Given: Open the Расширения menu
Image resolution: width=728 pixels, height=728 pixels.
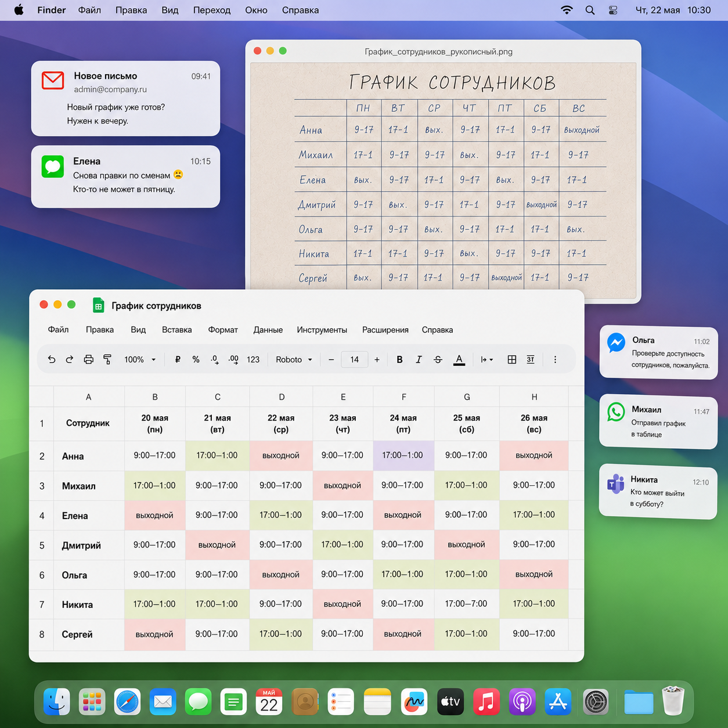Looking at the screenshot, I should [385, 329].
